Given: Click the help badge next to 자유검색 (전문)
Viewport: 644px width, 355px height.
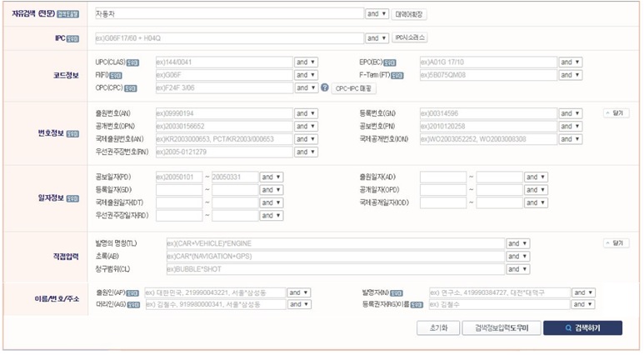Looking at the screenshot, I should (67, 14).
